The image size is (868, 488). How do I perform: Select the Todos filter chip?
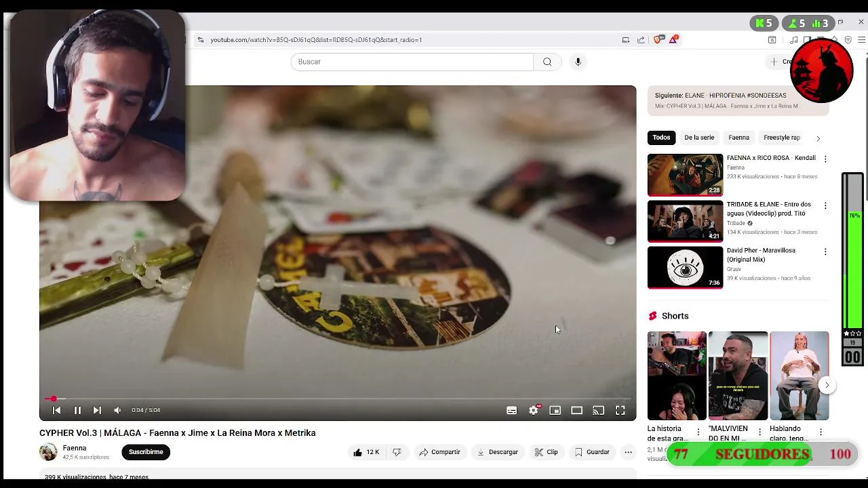661,138
